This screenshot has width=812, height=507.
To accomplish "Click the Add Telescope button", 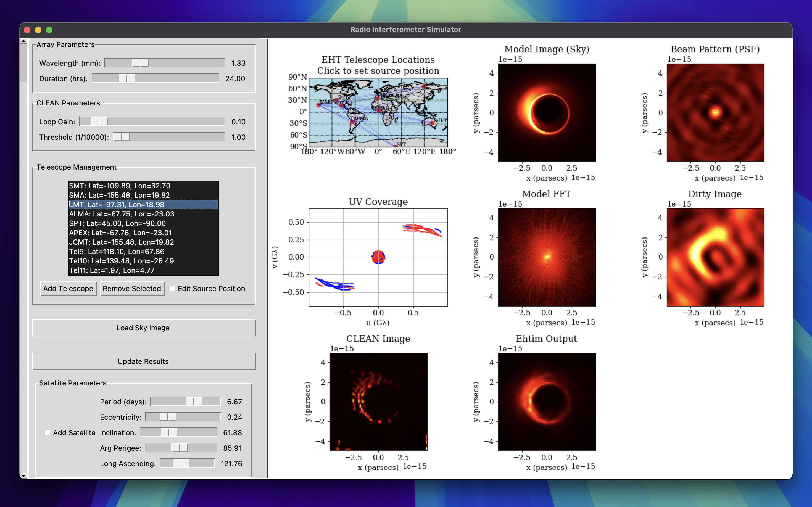I will tap(68, 288).
